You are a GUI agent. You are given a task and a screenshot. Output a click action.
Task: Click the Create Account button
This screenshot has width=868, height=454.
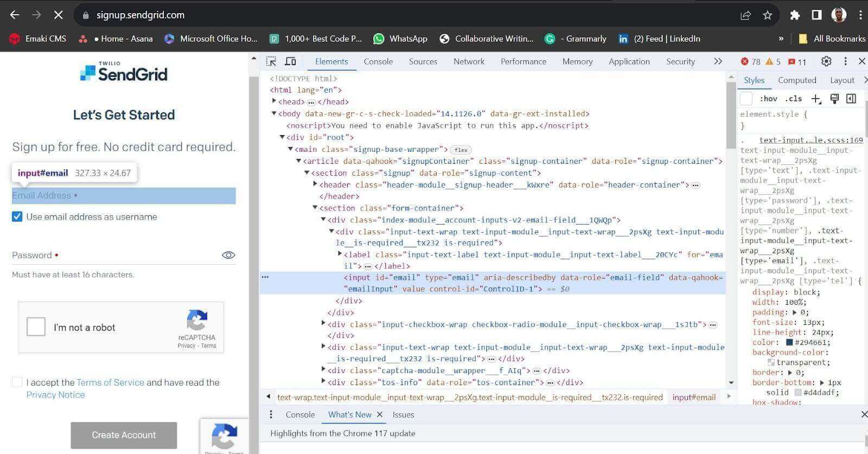124,435
